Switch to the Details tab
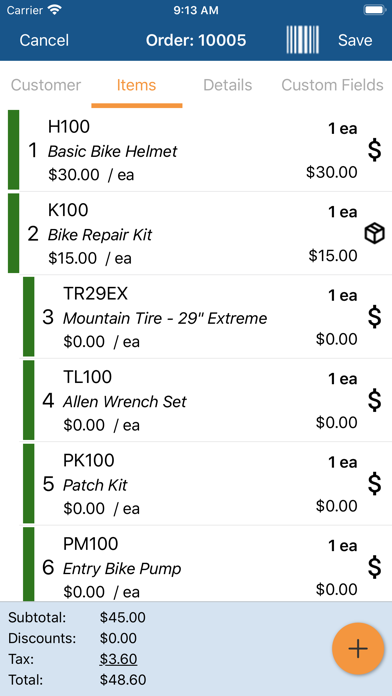The height and width of the screenshot is (696, 392). click(228, 85)
